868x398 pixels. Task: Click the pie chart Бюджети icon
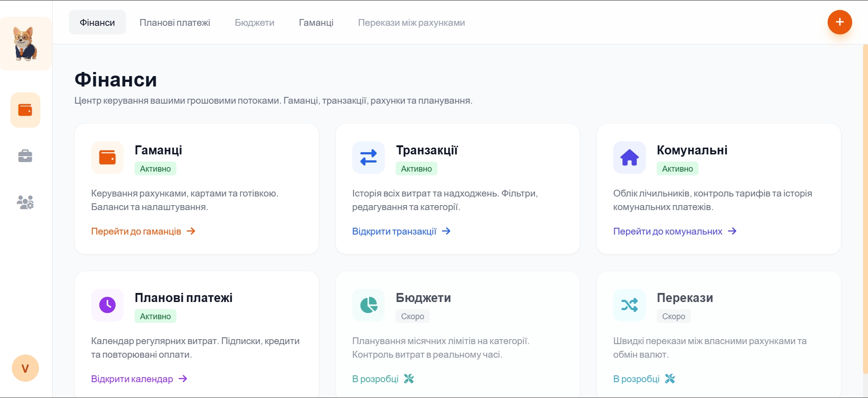(x=369, y=305)
